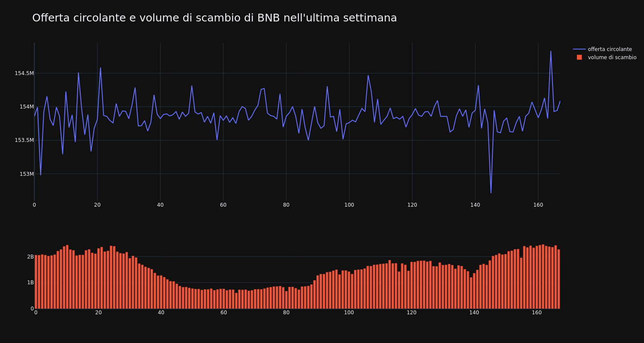Click x-axis tick 120 of bar chart
Screen dimensions: 644x343
pos(412,313)
